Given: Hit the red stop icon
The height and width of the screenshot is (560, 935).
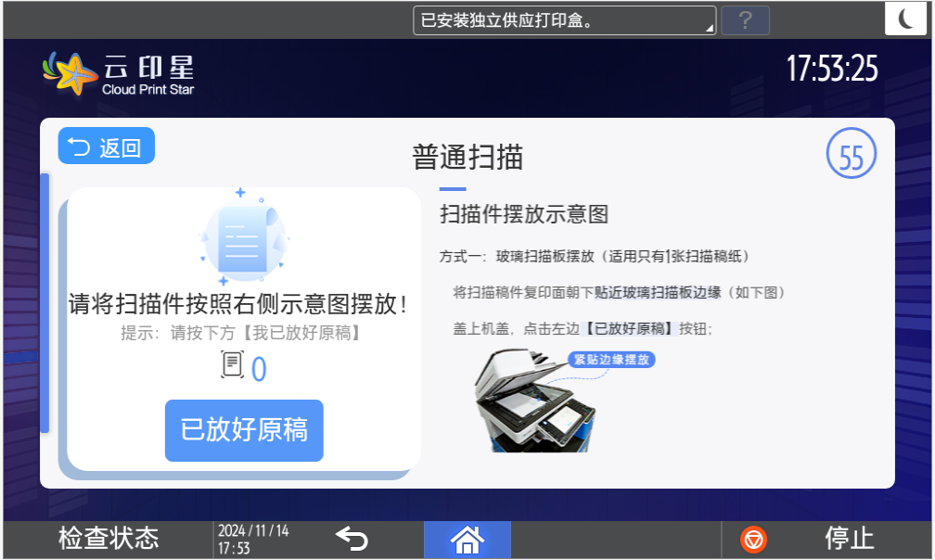Looking at the screenshot, I should pos(754,539).
